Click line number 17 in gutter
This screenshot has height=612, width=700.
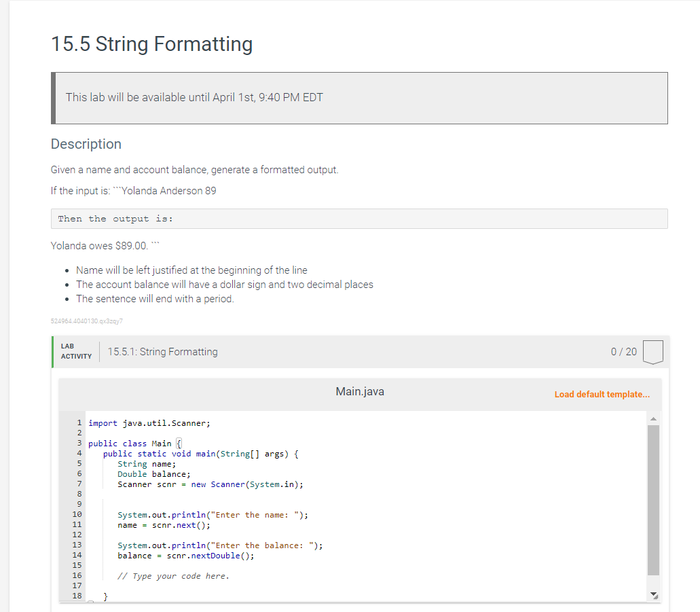(77, 586)
